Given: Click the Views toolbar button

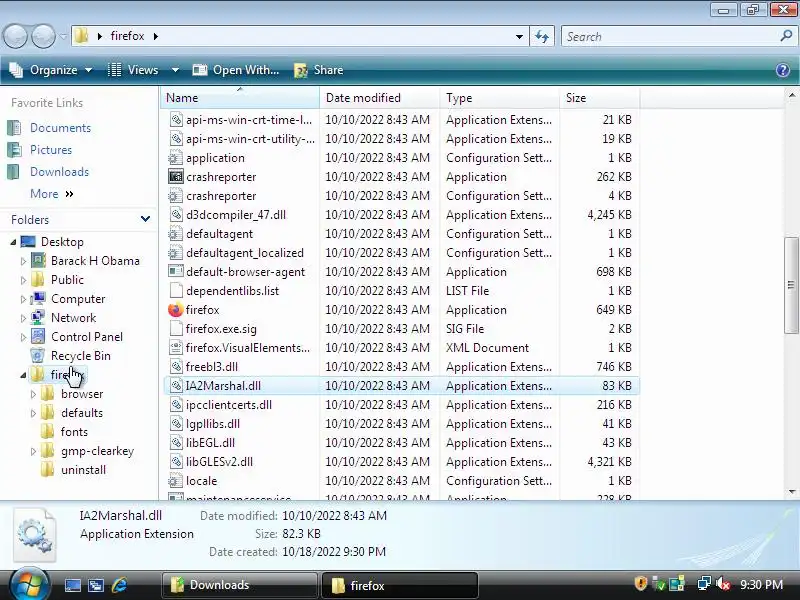Looking at the screenshot, I should point(134,70).
